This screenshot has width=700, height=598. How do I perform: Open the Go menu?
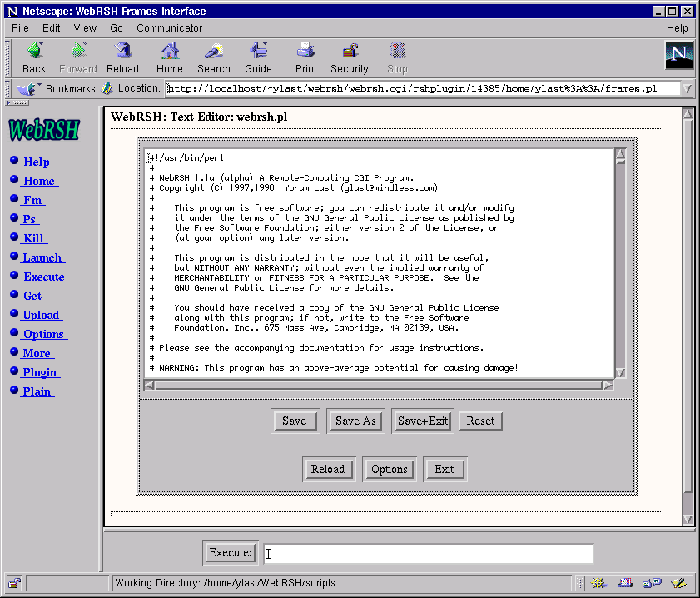117,28
